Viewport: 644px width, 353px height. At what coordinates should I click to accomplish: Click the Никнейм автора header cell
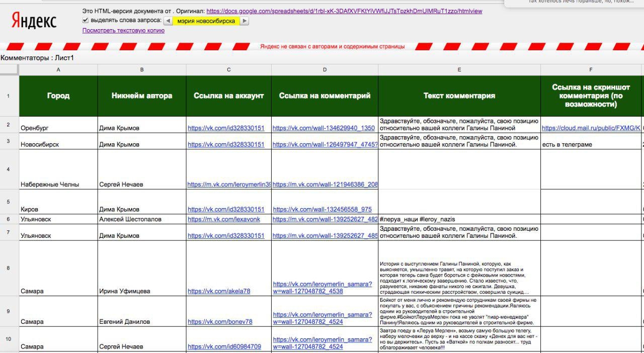[142, 96]
